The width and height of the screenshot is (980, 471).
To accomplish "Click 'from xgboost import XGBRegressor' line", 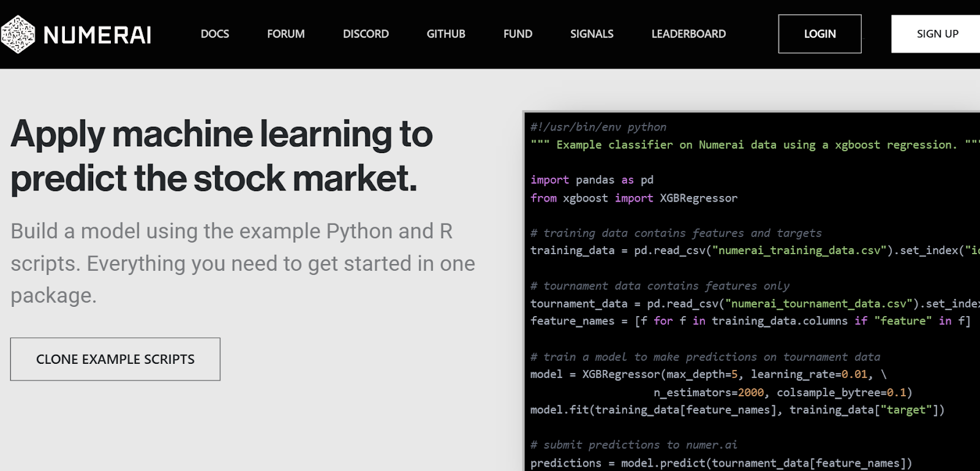I will [634, 198].
